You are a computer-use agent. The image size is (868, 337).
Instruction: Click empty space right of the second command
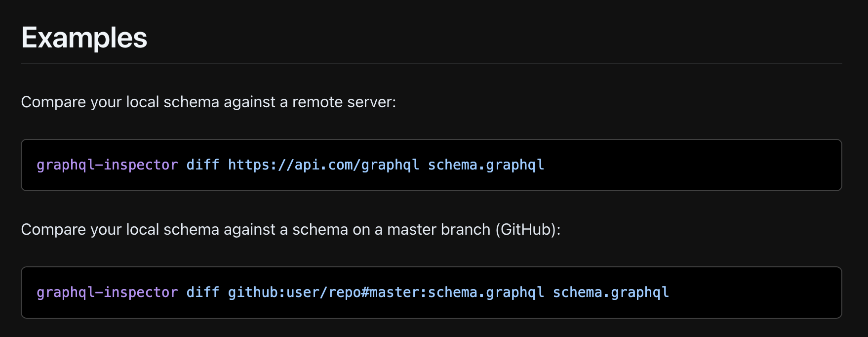pyautogui.click(x=755, y=293)
